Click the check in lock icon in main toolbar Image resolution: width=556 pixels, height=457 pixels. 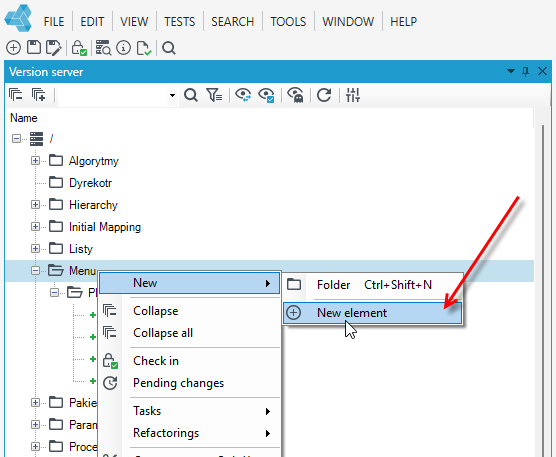coord(79,48)
